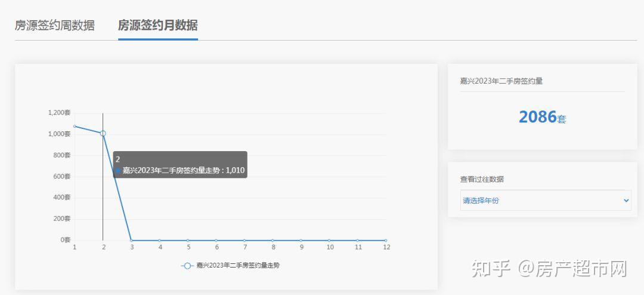
Task: Click the tooltip showing 1,010 value
Action: (180, 165)
